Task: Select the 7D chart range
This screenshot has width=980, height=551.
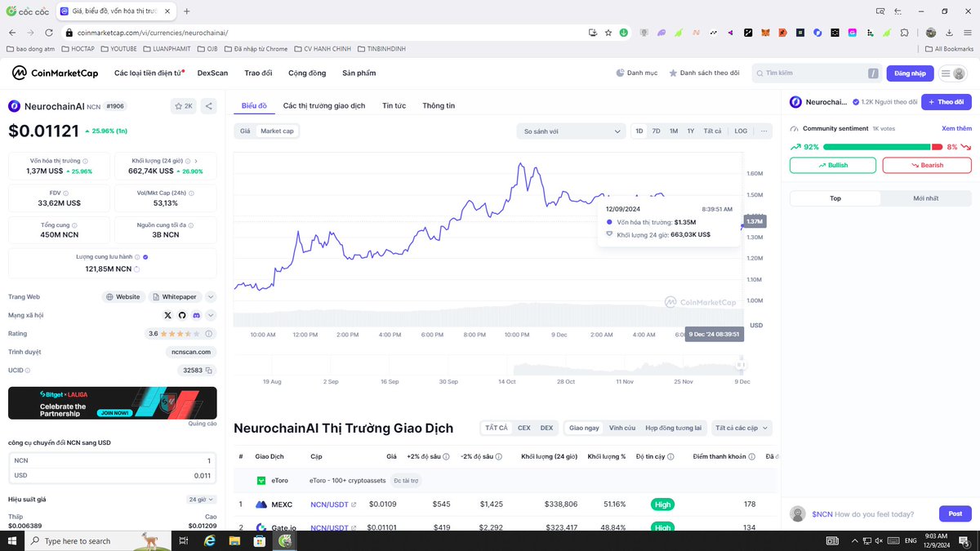Action: [x=656, y=131]
